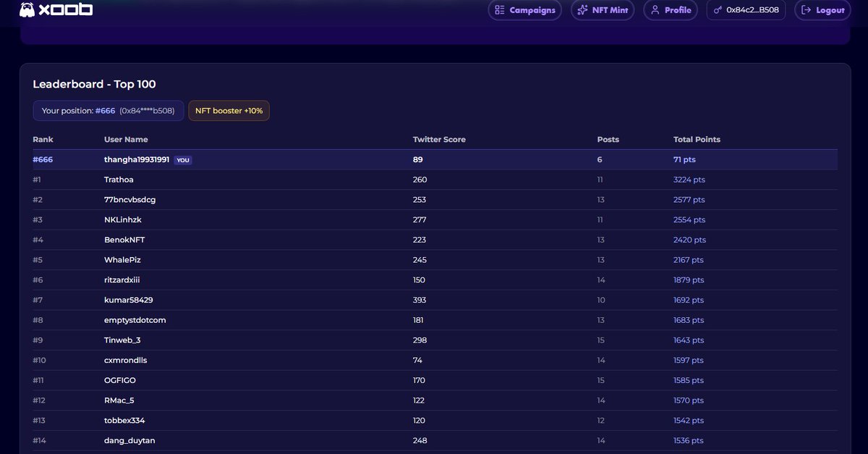Click the Your position #666 badge
Image resolution: width=868 pixels, height=454 pixels.
[109, 111]
